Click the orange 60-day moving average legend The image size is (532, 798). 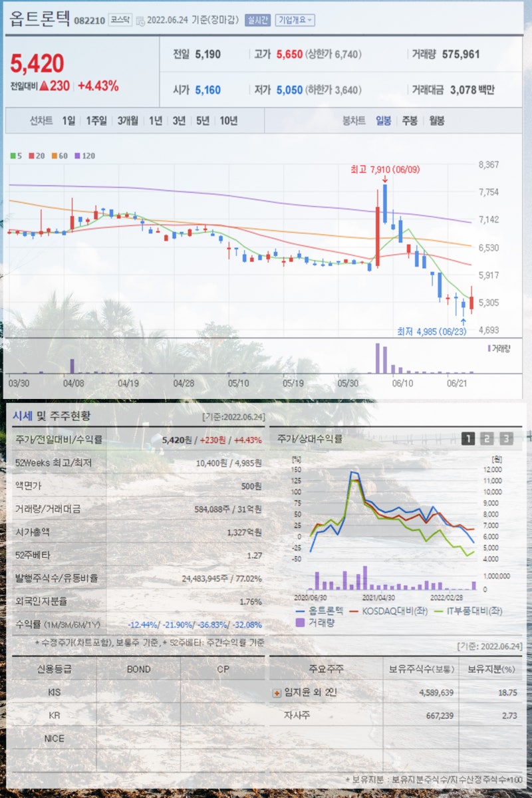(59, 156)
